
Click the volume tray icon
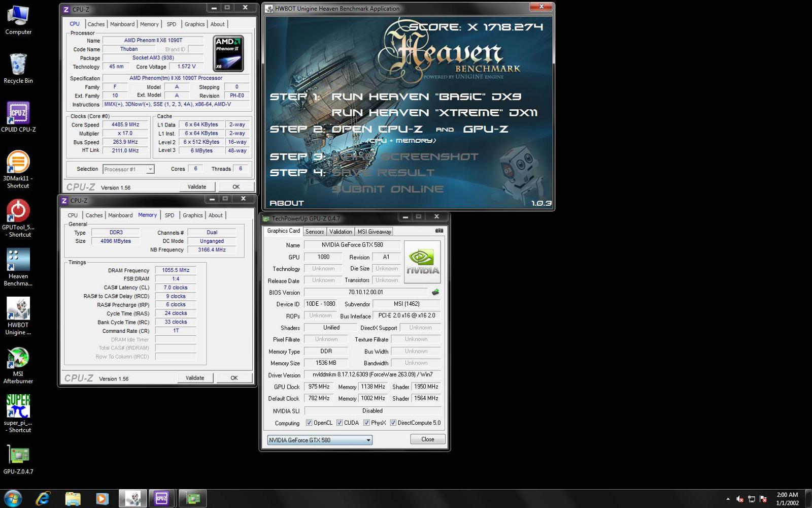tap(740, 499)
